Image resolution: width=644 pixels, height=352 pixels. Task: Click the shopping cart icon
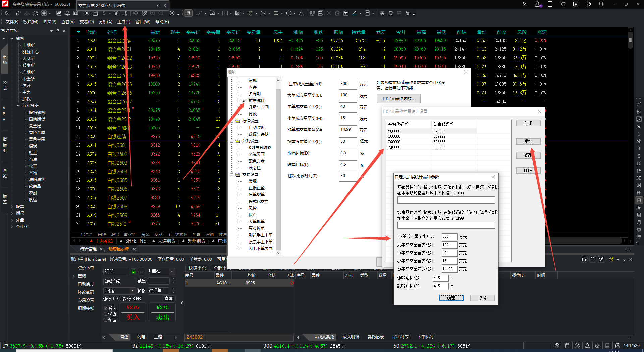tap(563, 4)
